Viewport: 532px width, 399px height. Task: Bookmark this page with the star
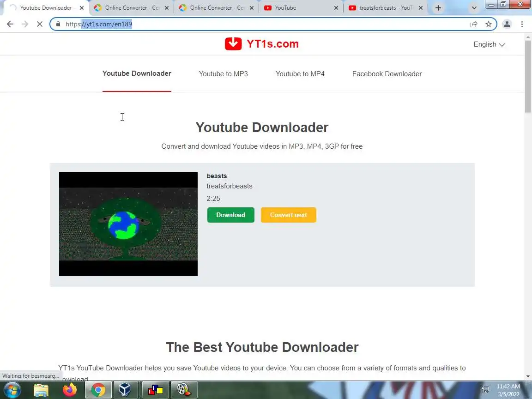coord(489,24)
